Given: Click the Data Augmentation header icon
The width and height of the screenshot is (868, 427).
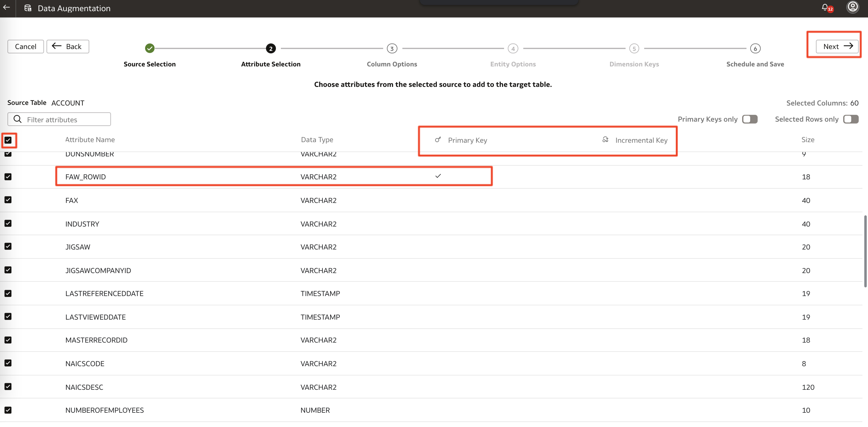Looking at the screenshot, I should [28, 8].
